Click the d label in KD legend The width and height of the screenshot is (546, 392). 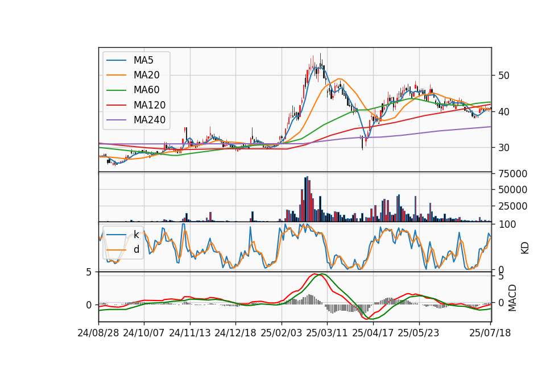(136, 249)
